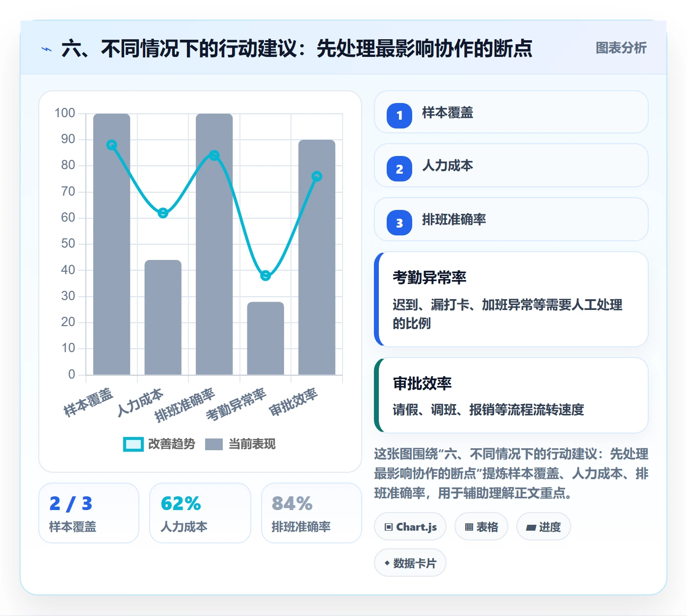Click the 数据卡片 tag
687x616 pixels.
tap(410, 563)
